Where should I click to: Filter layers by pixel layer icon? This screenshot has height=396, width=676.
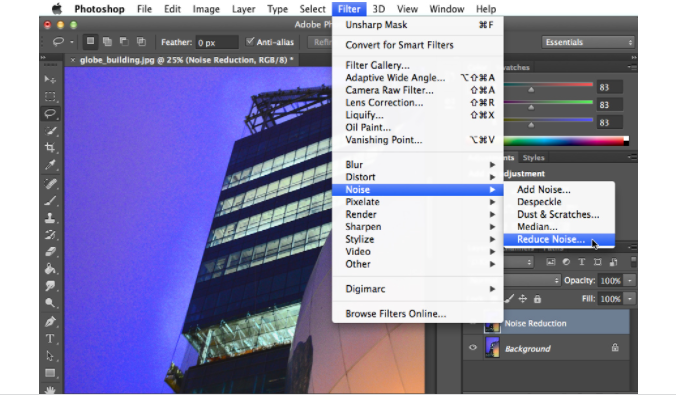(551, 262)
